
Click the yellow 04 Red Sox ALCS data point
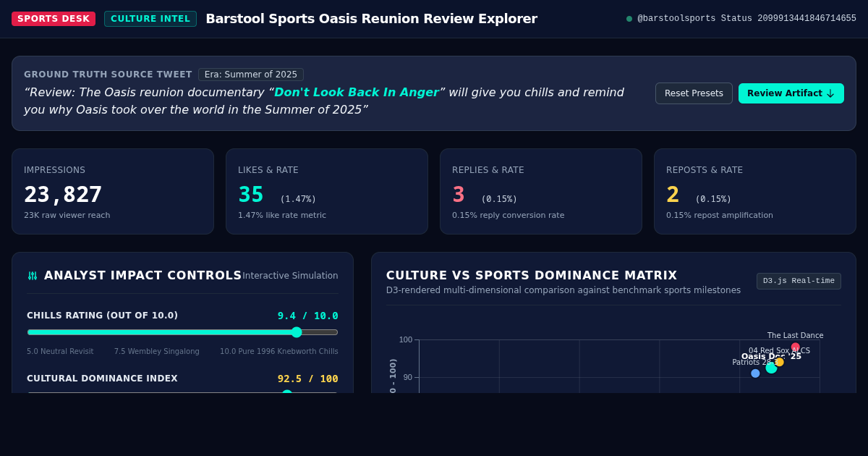pyautogui.click(x=779, y=362)
